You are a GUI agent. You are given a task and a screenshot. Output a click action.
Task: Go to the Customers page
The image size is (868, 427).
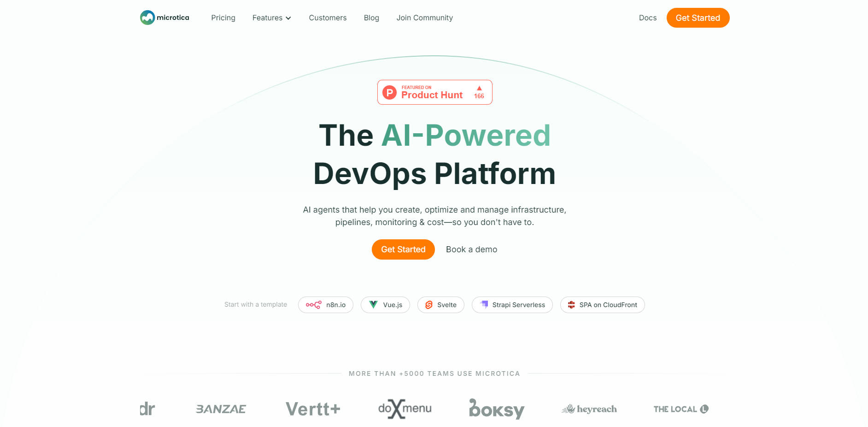coord(328,18)
